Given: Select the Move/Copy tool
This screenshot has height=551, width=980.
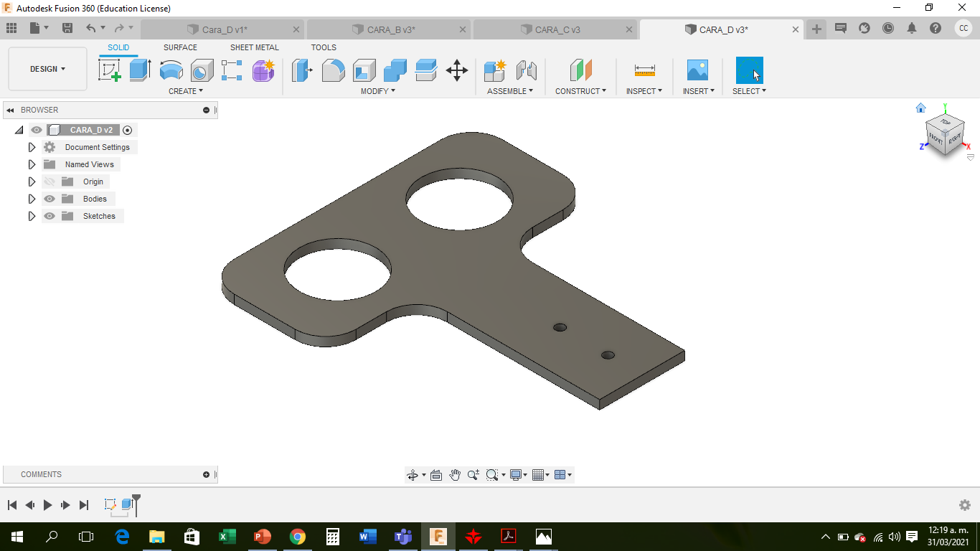Looking at the screenshot, I should [457, 70].
